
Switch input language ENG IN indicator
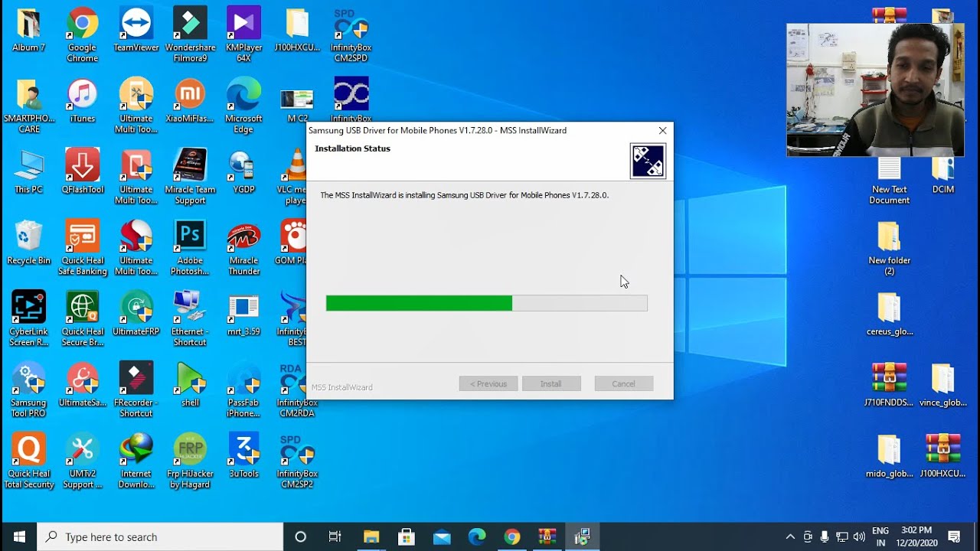880,536
